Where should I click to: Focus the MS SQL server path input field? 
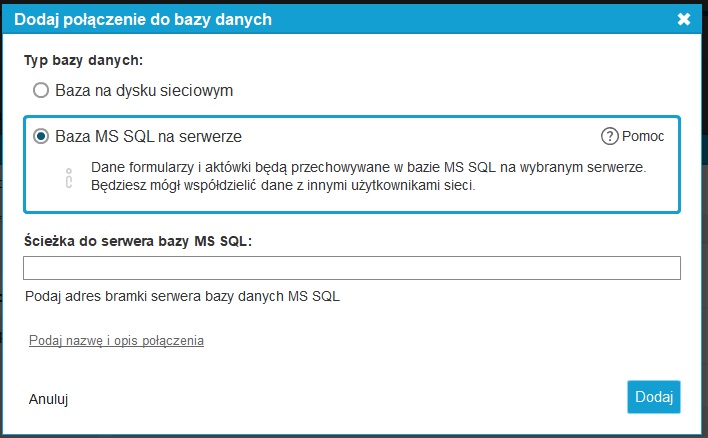pyautogui.click(x=352, y=268)
